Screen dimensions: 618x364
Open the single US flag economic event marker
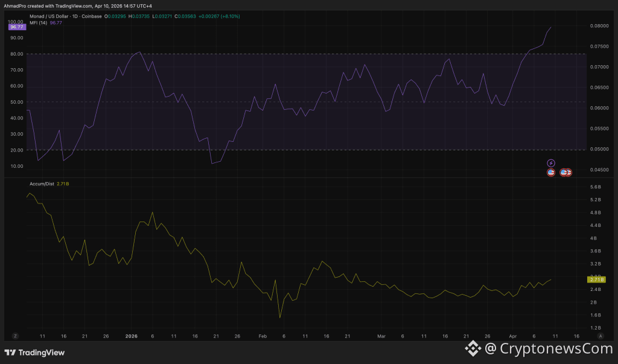pyautogui.click(x=551, y=172)
